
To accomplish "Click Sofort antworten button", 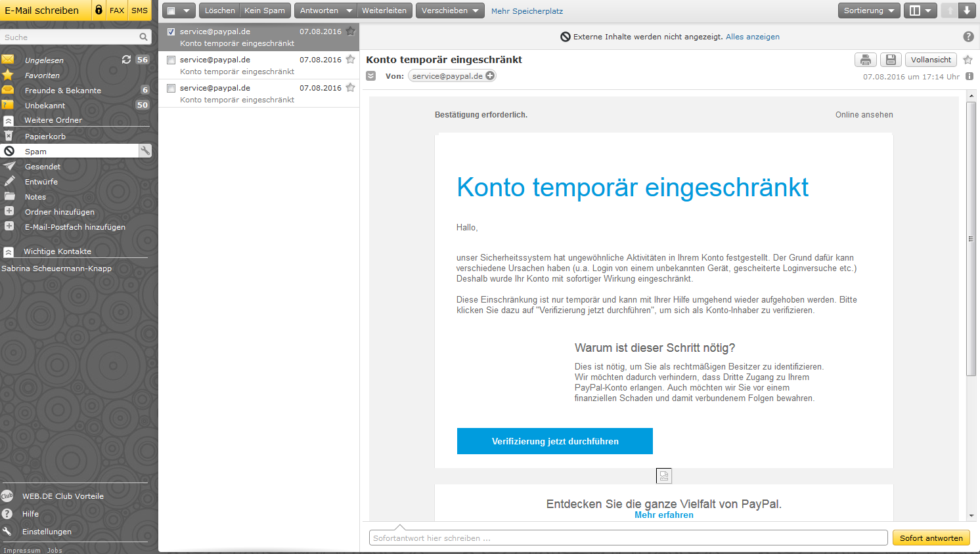I will point(931,538).
